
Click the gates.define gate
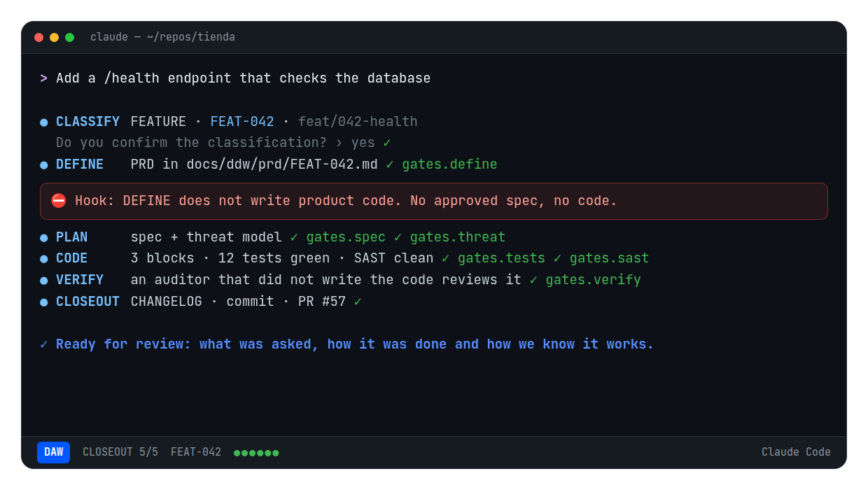pyautogui.click(x=449, y=164)
